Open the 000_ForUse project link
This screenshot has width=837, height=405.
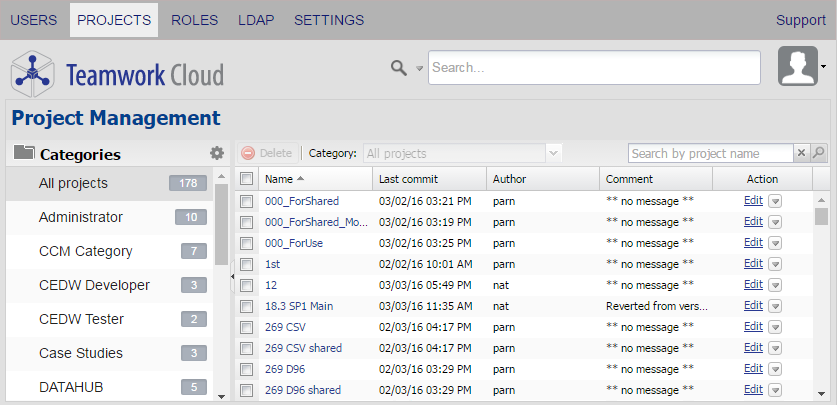coord(294,243)
